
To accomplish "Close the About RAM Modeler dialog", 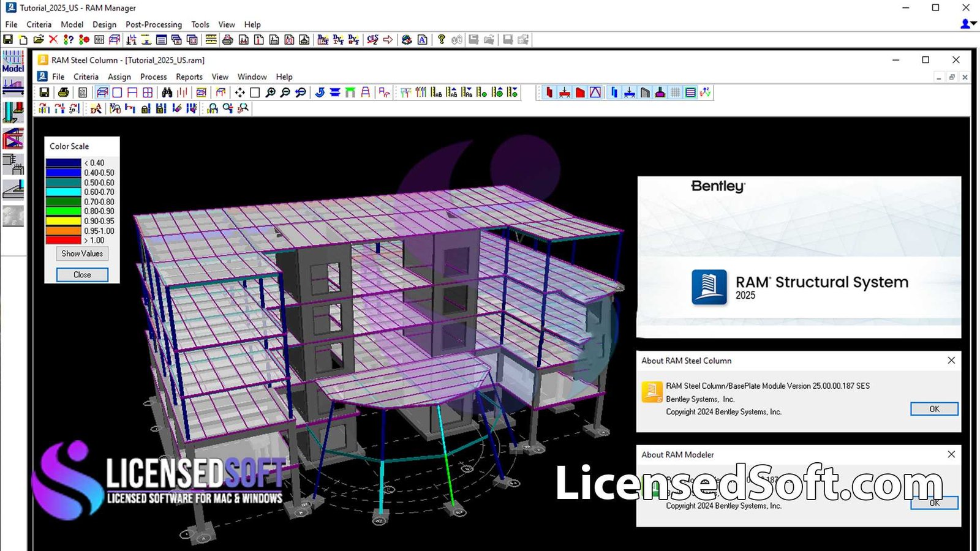I will tap(951, 454).
